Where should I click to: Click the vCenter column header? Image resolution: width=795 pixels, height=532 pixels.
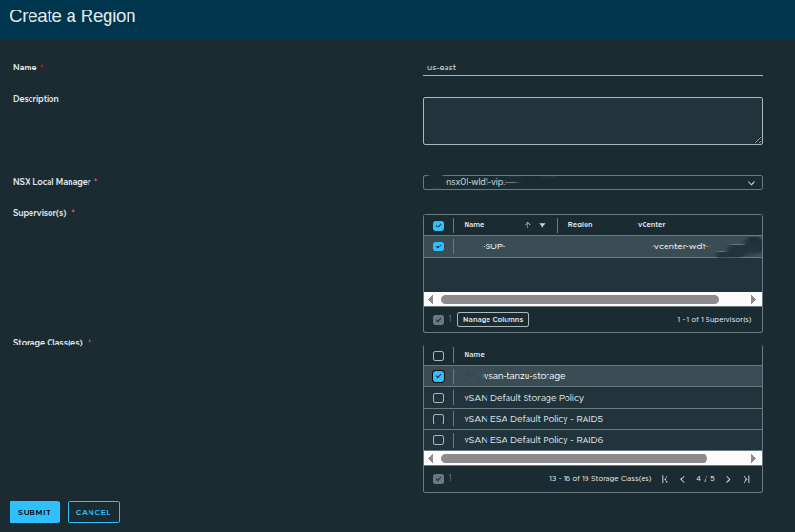click(651, 225)
